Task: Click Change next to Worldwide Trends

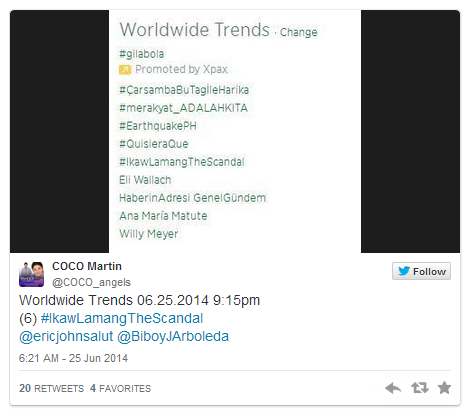Action: (299, 32)
